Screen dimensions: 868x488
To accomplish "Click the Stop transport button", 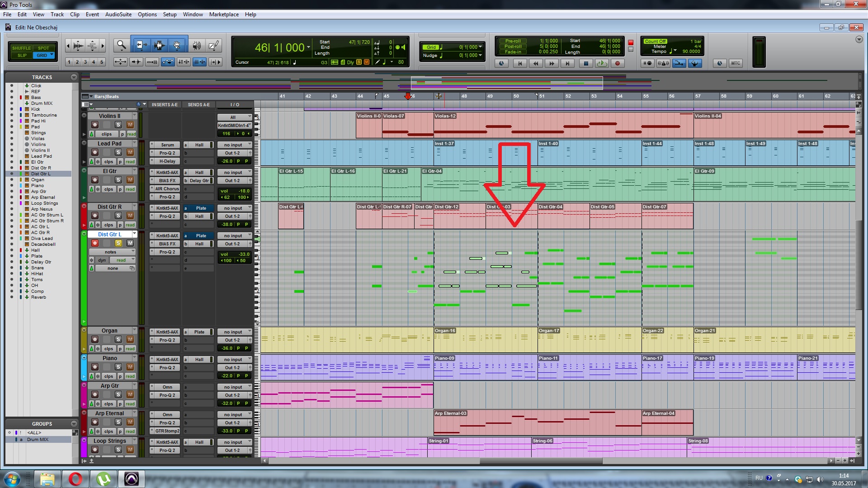I will (x=586, y=63).
